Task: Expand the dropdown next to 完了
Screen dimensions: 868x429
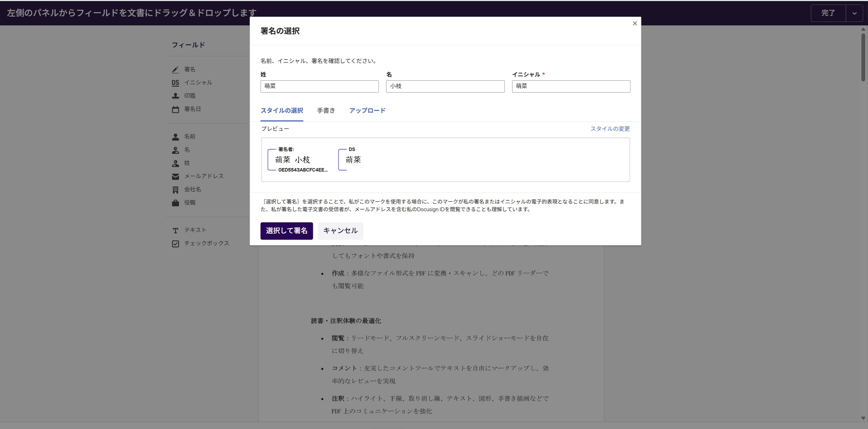Action: pos(854,13)
